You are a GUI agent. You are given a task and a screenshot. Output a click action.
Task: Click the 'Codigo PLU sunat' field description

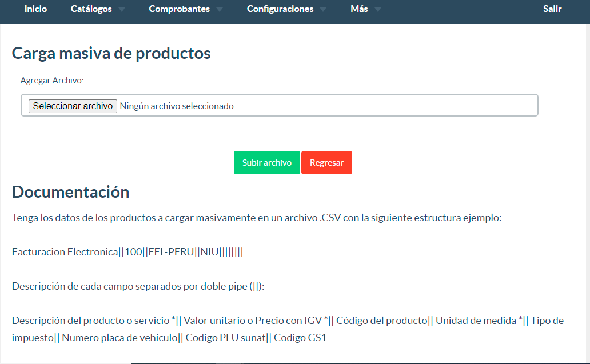pyautogui.click(x=225, y=338)
